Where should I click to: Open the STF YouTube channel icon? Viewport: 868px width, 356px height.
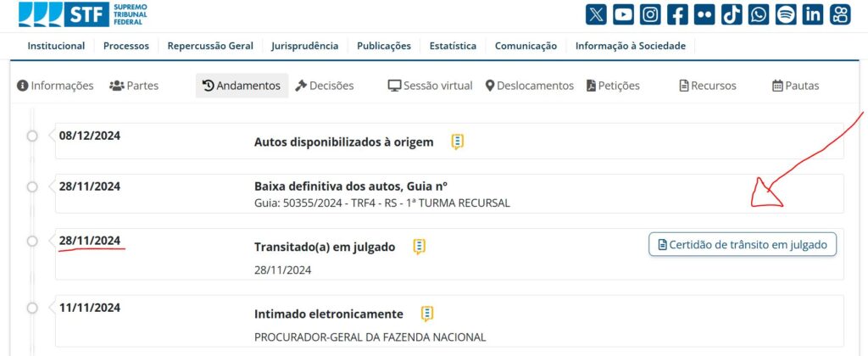(623, 14)
